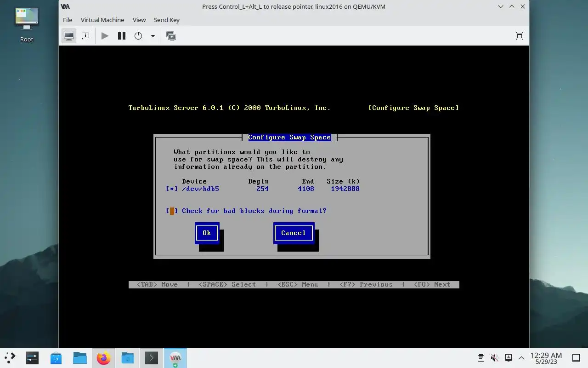Maximize the virt-manager window
Image resolution: width=588 pixels, height=368 pixels.
point(512,6)
